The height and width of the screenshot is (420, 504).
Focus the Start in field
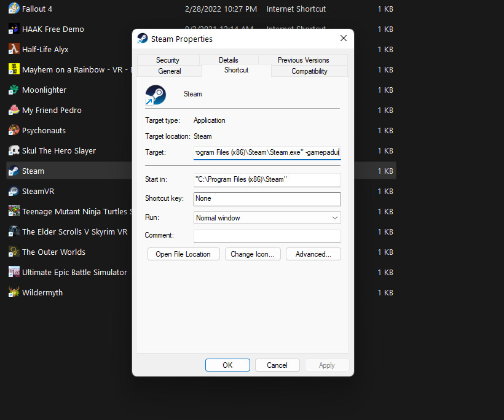coord(267,180)
